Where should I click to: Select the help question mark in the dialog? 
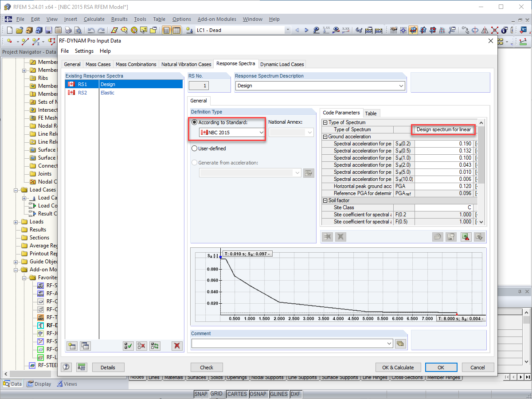66,367
